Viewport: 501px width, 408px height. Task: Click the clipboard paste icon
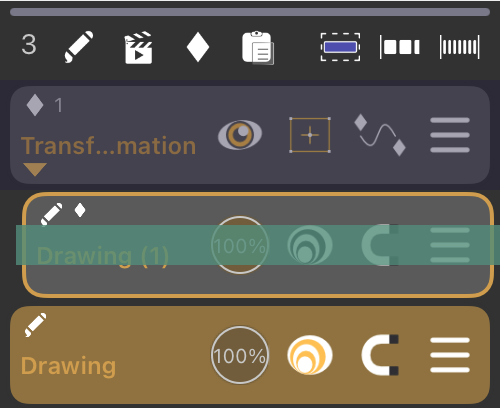(x=258, y=47)
